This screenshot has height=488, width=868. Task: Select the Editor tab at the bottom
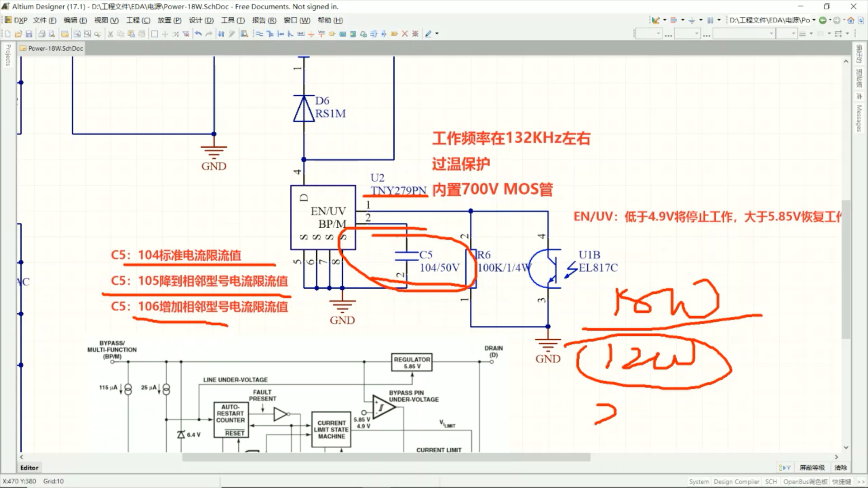point(29,468)
